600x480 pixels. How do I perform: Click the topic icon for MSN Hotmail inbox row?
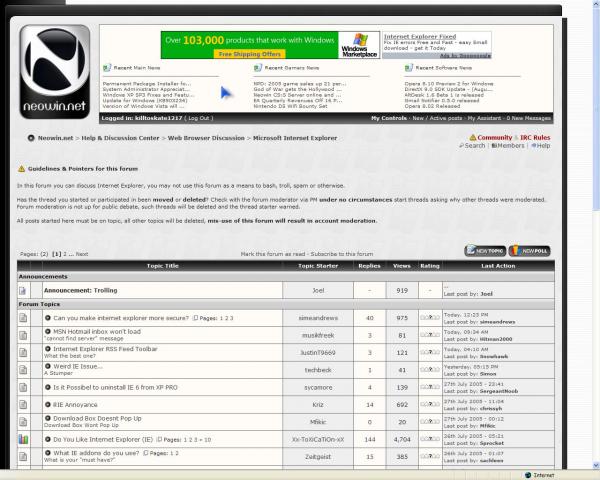coord(23,335)
